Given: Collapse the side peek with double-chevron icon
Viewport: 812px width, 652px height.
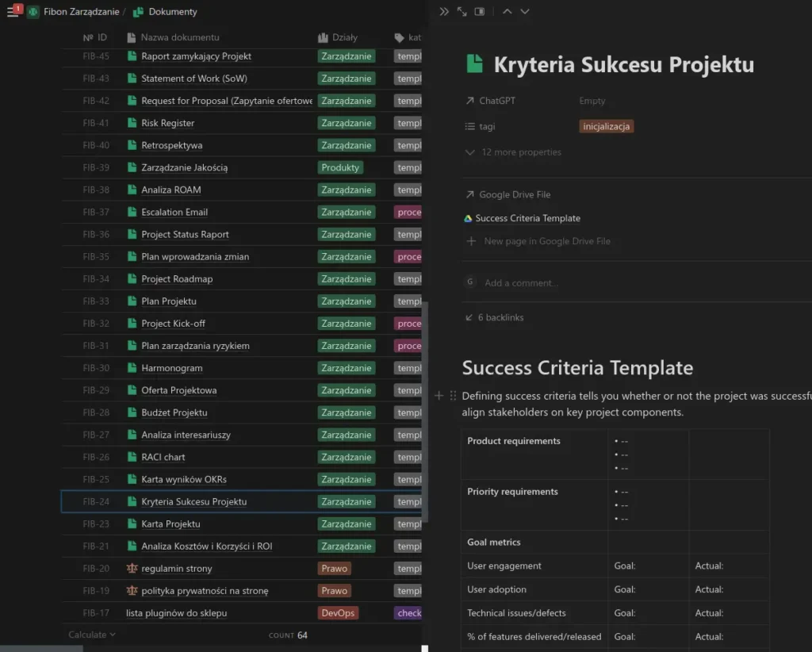Looking at the screenshot, I should [444, 11].
